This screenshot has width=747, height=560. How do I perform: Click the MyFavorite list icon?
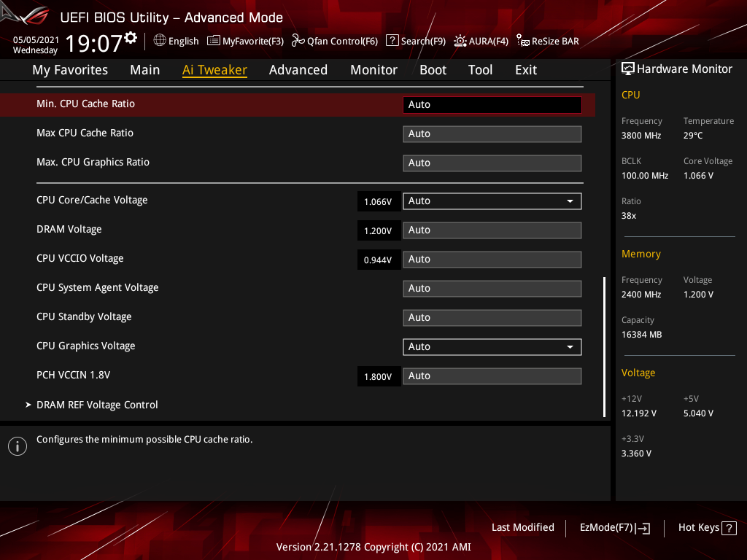[214, 41]
